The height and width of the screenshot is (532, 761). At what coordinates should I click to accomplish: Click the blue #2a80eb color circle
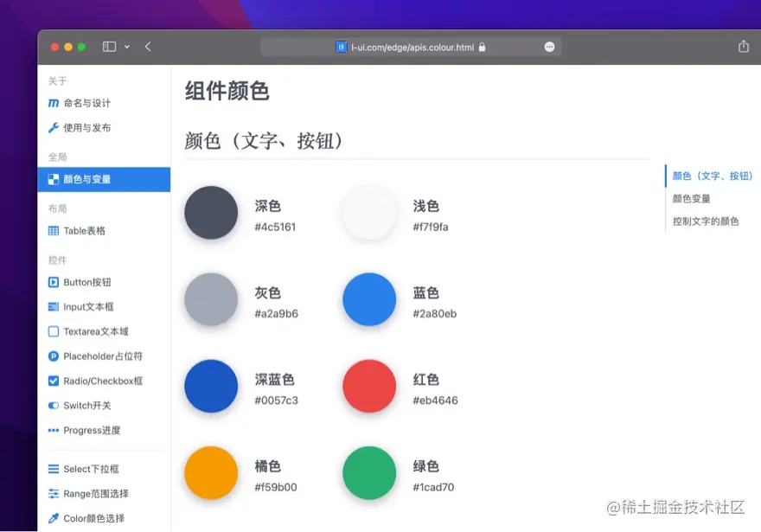point(369,300)
